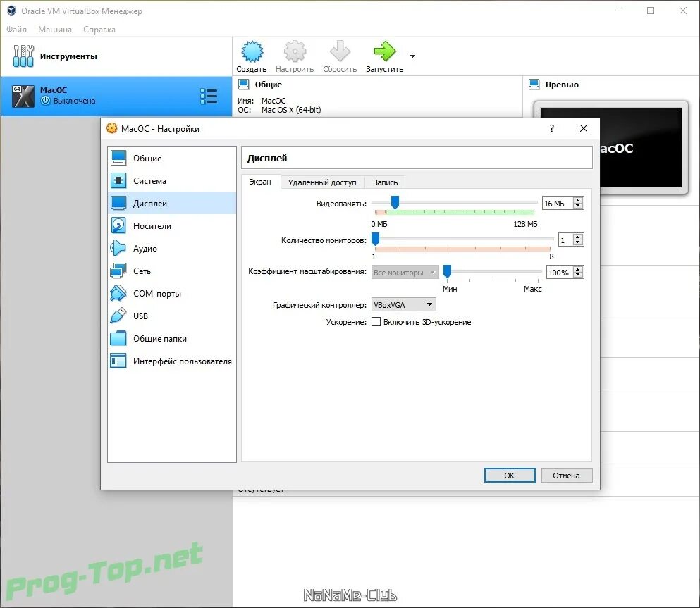
Task: Open the Файл menu
Action: pos(16,30)
